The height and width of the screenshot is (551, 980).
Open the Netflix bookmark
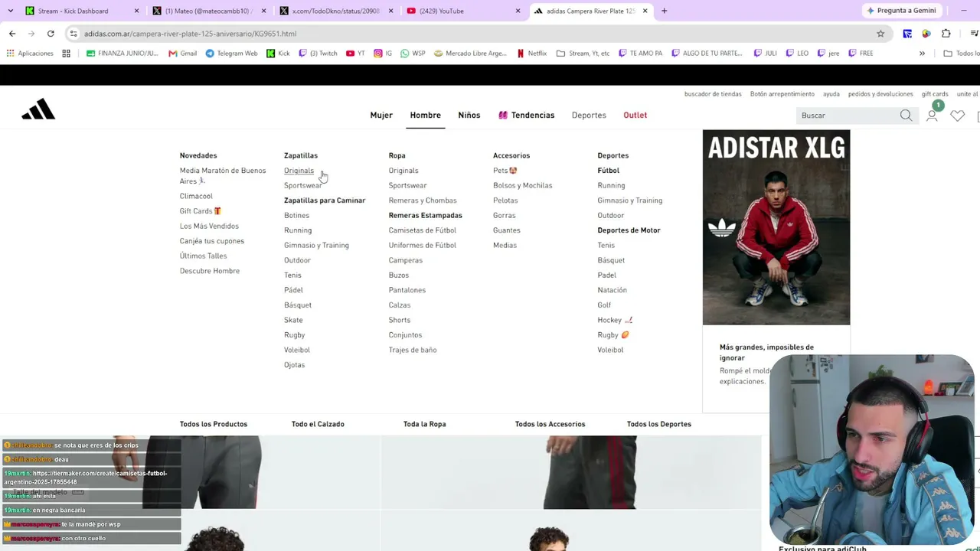coord(531,54)
